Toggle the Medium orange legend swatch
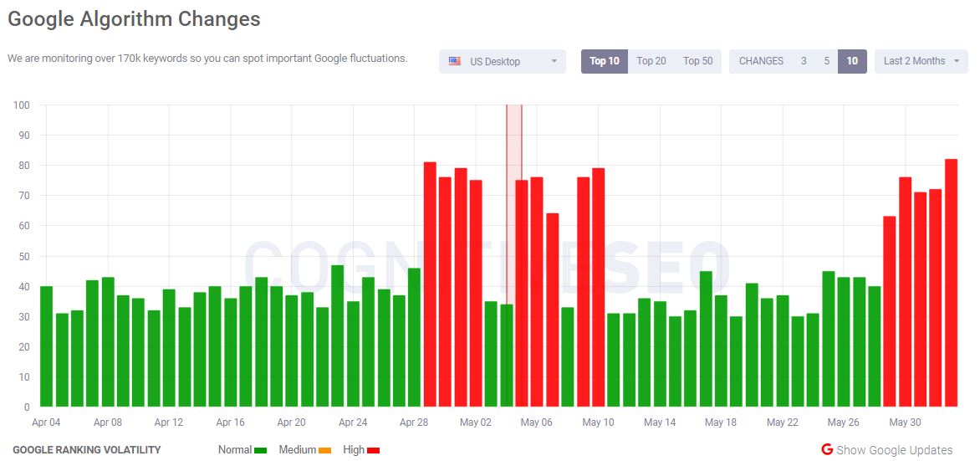980x461 pixels. 325,450
